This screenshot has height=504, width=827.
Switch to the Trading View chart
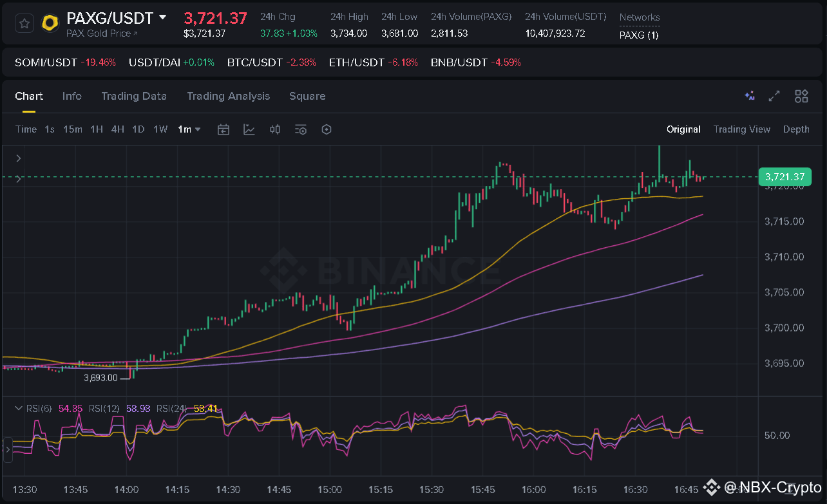point(742,129)
